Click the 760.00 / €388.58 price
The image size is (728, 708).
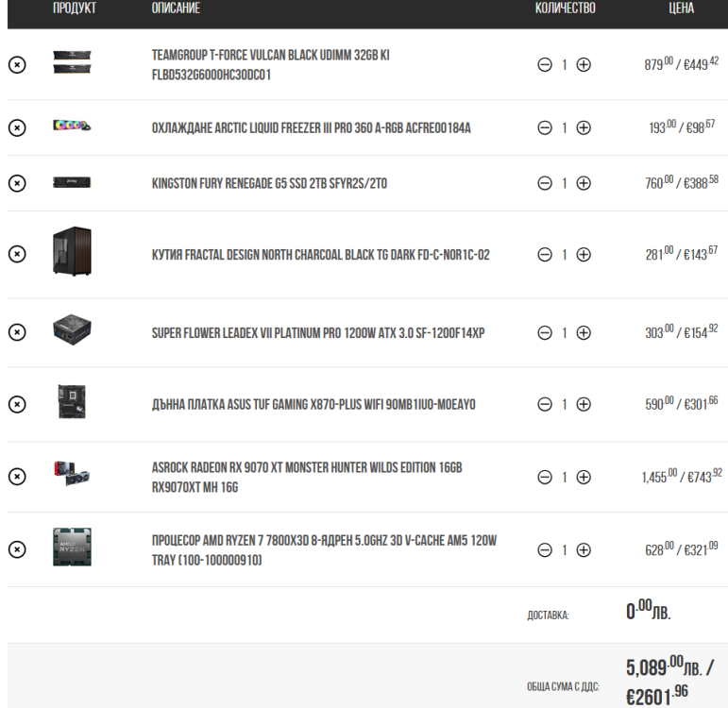point(681,182)
